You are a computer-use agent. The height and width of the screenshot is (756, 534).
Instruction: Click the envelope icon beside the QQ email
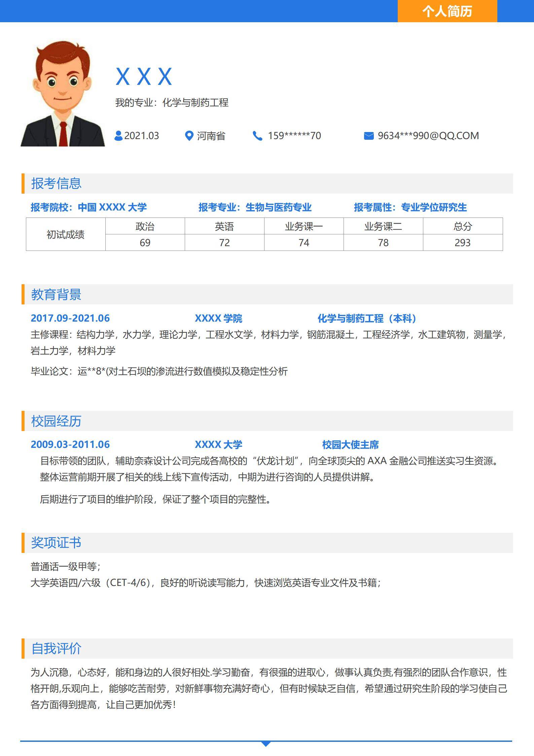tap(369, 136)
